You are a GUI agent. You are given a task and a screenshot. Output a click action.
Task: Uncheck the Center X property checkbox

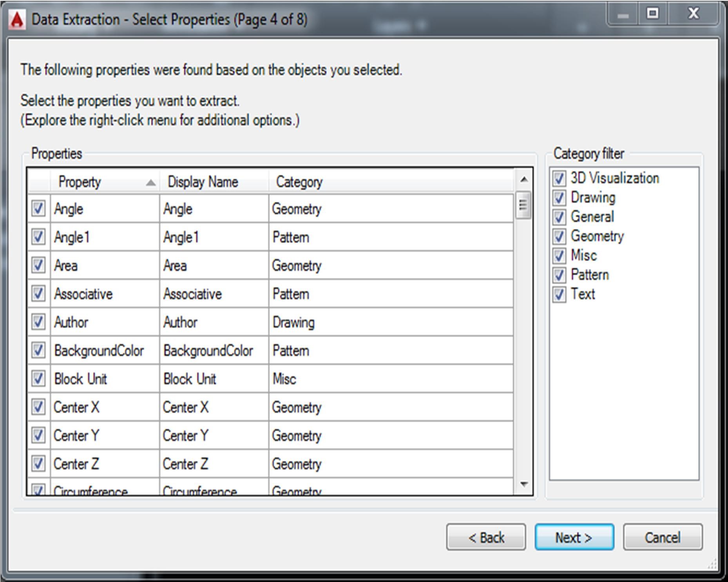pos(38,407)
